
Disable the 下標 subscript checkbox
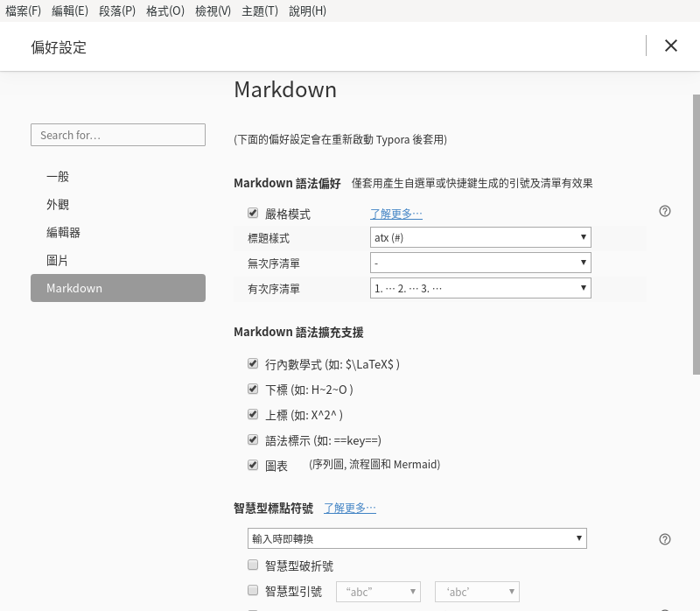(253, 389)
